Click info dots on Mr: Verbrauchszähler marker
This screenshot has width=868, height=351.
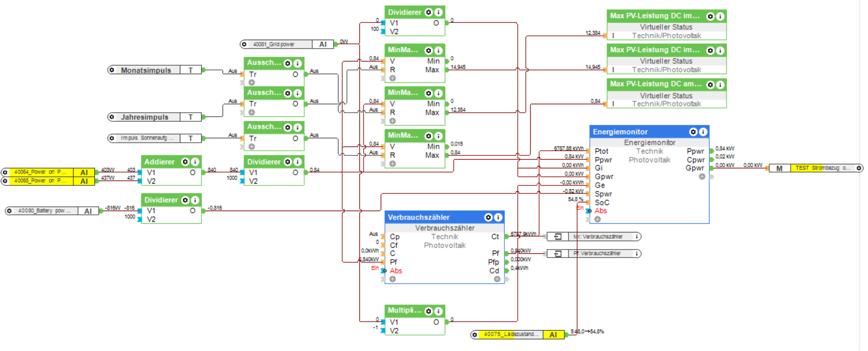tap(637, 237)
